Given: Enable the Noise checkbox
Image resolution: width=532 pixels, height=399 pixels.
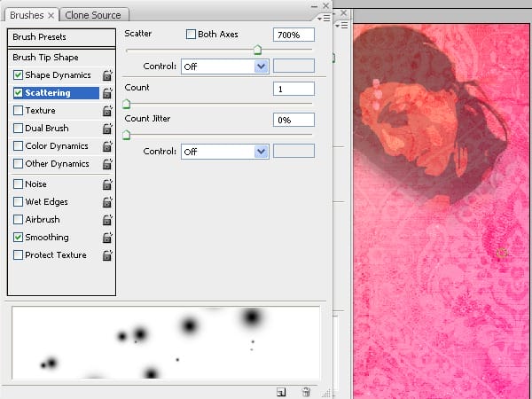Looking at the screenshot, I should [18, 184].
